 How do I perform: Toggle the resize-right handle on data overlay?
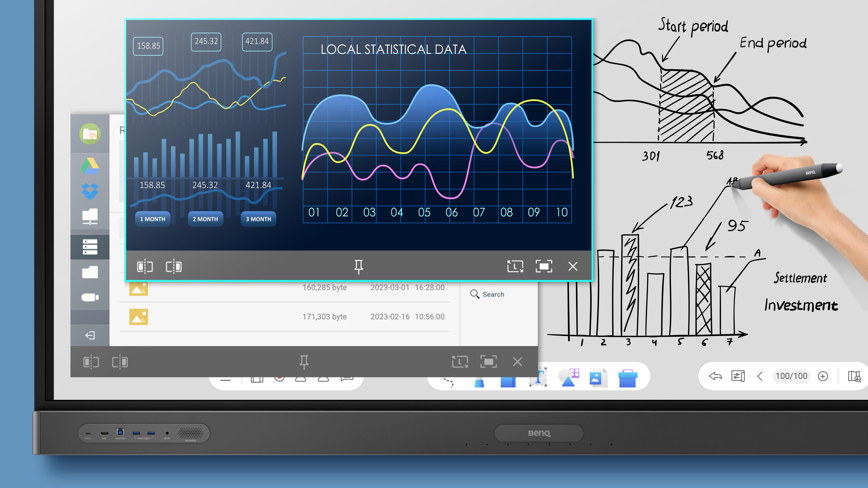click(x=173, y=266)
